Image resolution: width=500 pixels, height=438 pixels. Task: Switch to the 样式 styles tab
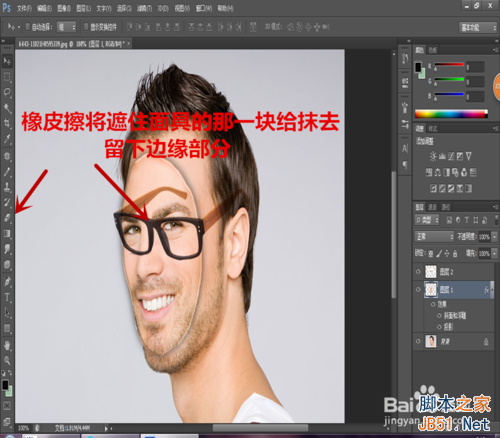click(433, 129)
